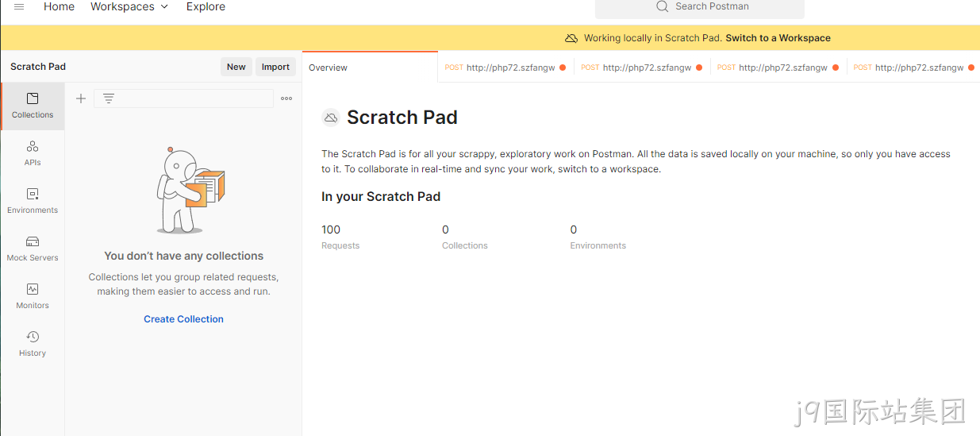This screenshot has width=980, height=436.
Task: Expand the Workspaces dropdown
Action: point(129,6)
